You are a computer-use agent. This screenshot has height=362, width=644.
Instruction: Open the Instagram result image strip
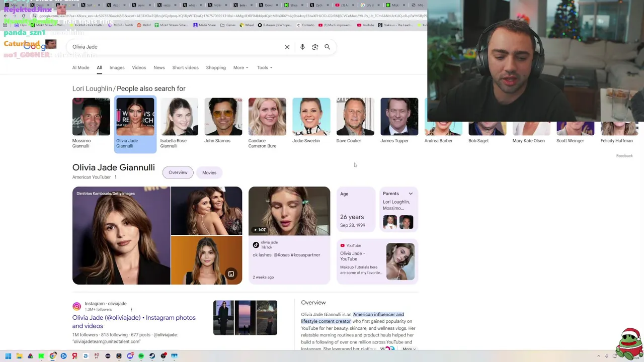click(x=245, y=318)
